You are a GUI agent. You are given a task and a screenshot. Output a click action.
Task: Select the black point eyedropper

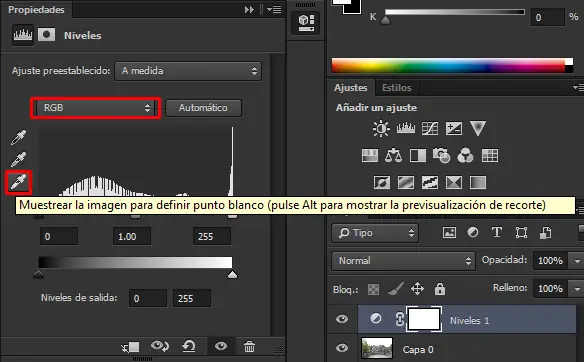click(19, 137)
